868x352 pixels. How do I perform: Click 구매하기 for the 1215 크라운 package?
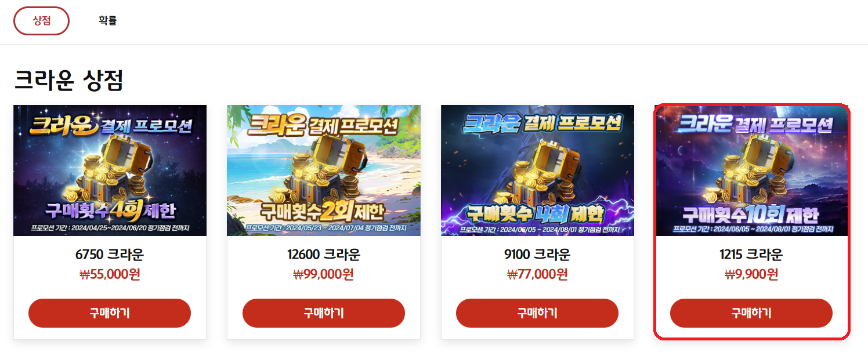[751, 313]
